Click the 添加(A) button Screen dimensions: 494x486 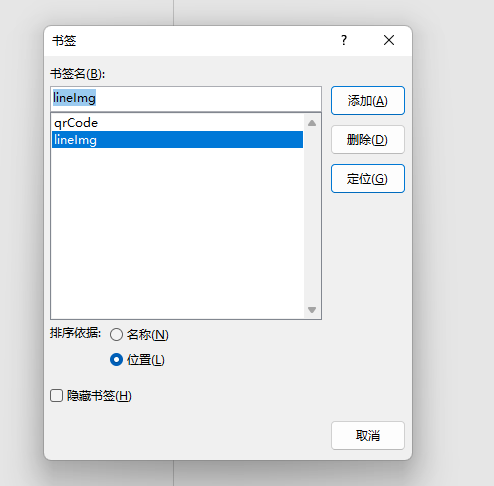pos(368,101)
